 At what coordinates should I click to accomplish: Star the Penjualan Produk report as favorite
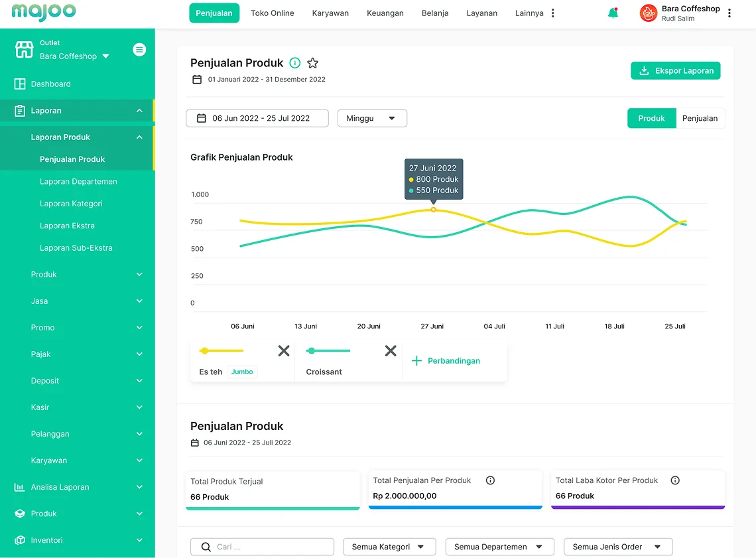(x=312, y=63)
